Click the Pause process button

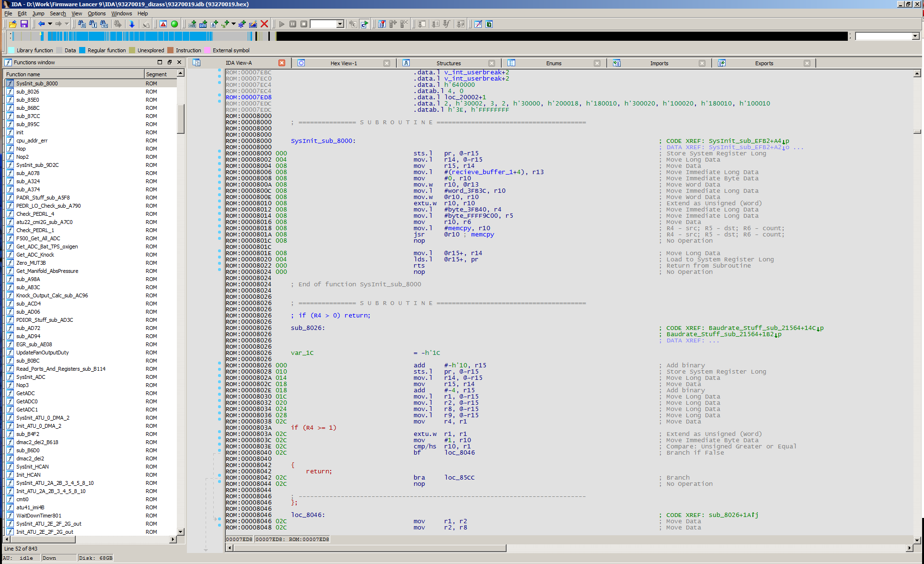coord(293,24)
